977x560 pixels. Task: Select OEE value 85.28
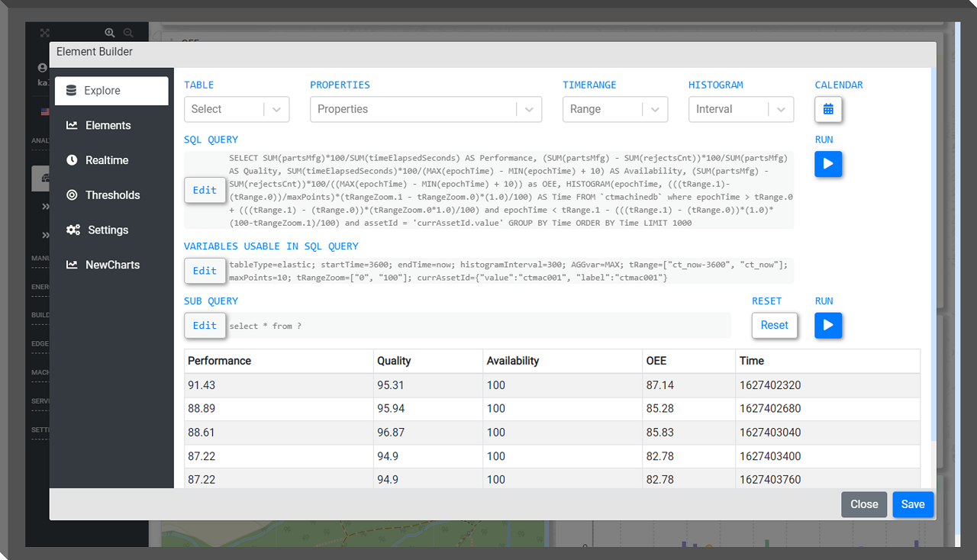(659, 409)
